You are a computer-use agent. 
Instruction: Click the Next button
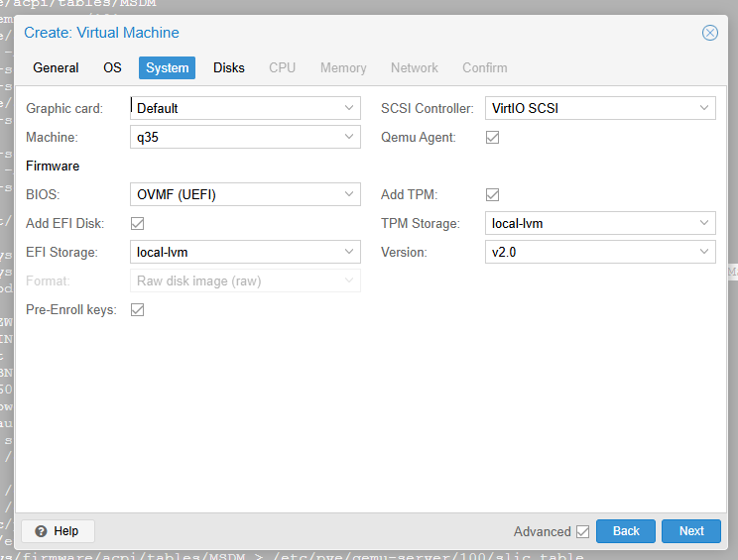691,531
